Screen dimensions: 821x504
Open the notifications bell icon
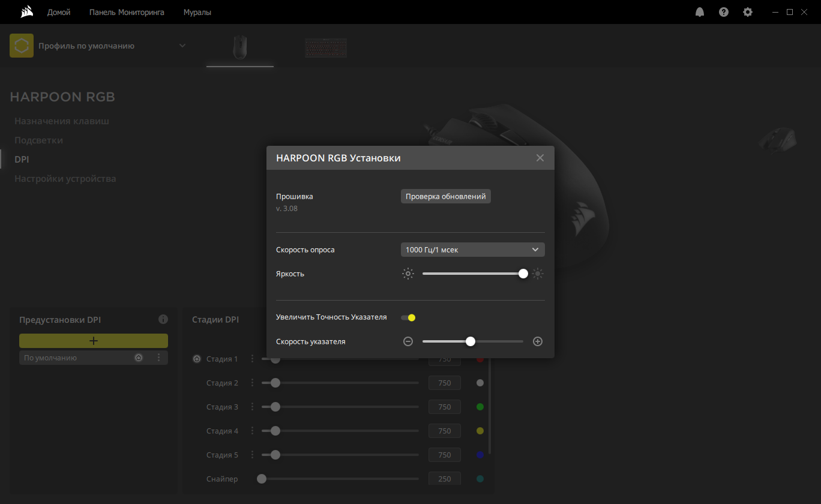700,12
